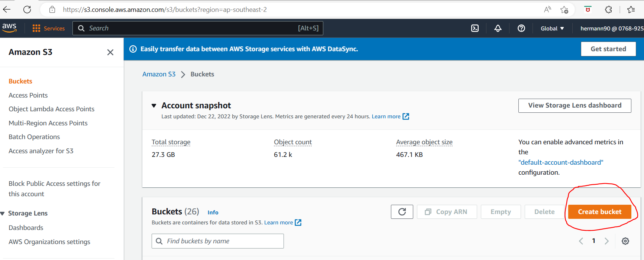644x260 pixels.
Task: Open Batch Operations in sidebar
Action: [34, 137]
